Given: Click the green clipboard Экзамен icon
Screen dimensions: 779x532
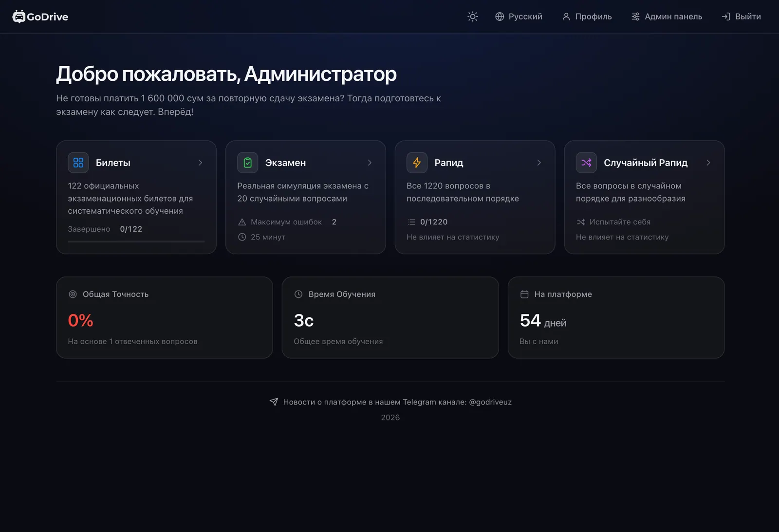Looking at the screenshot, I should click(x=248, y=163).
